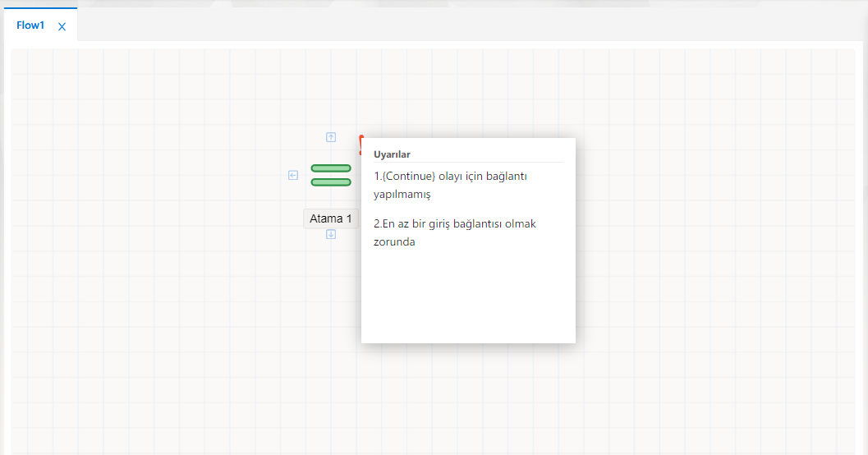Click the red warning exclamation icon

tap(361, 145)
